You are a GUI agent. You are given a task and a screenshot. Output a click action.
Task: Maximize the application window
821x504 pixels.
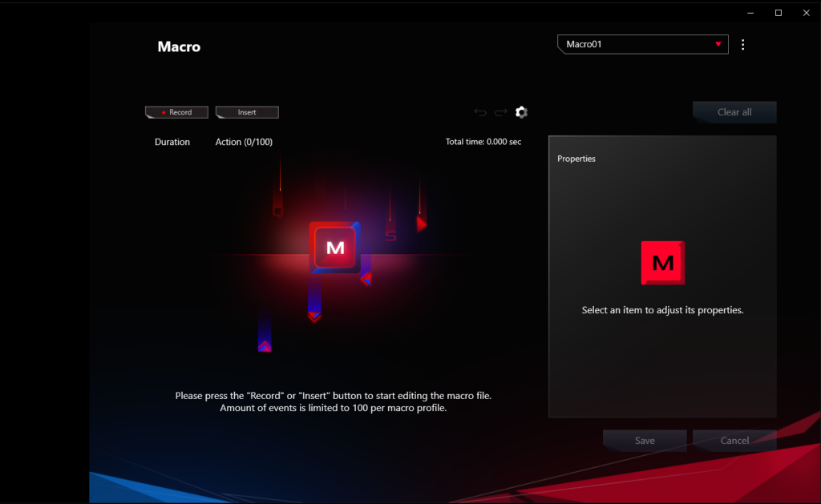778,13
